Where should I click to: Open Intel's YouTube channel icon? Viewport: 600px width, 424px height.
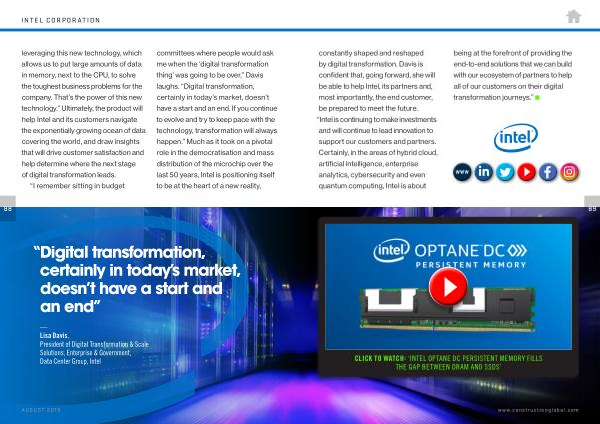(527, 172)
